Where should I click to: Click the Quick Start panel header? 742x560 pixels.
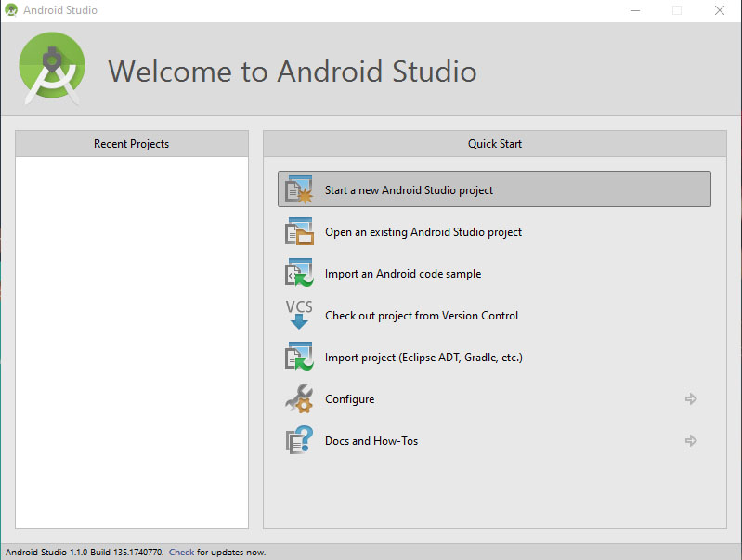[494, 143]
